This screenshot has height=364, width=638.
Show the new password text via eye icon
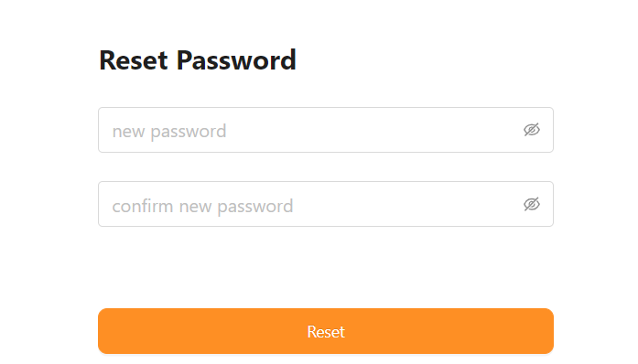(x=532, y=130)
